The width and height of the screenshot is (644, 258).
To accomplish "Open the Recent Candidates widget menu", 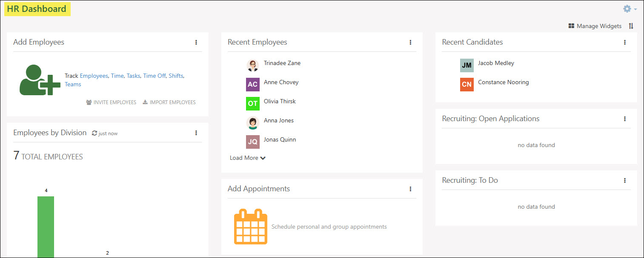I will click(624, 42).
